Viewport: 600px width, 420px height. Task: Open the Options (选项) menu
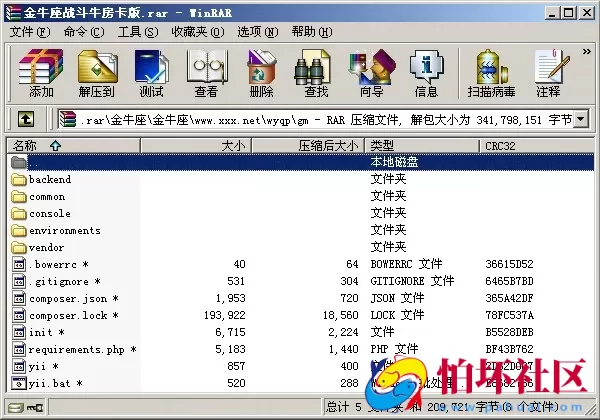tap(258, 32)
